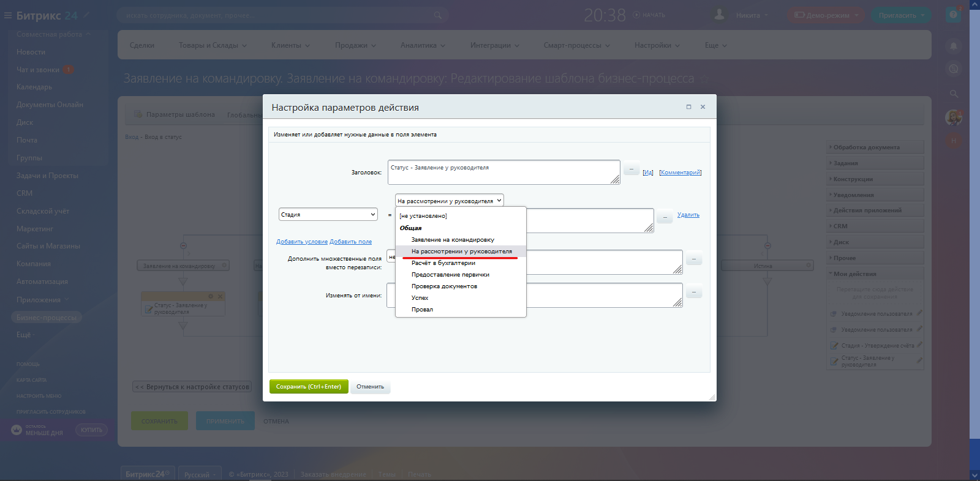
Task: Click the page scrollbar down arrow
Action: coord(974,475)
